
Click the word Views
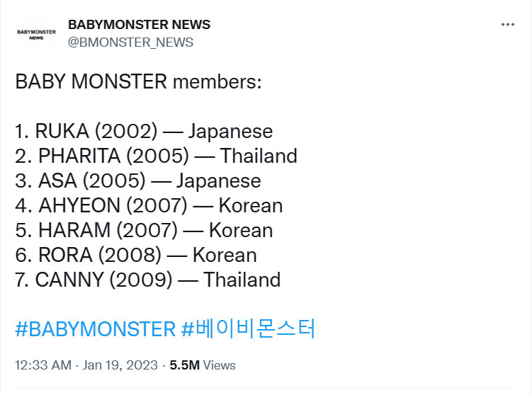coord(219,365)
